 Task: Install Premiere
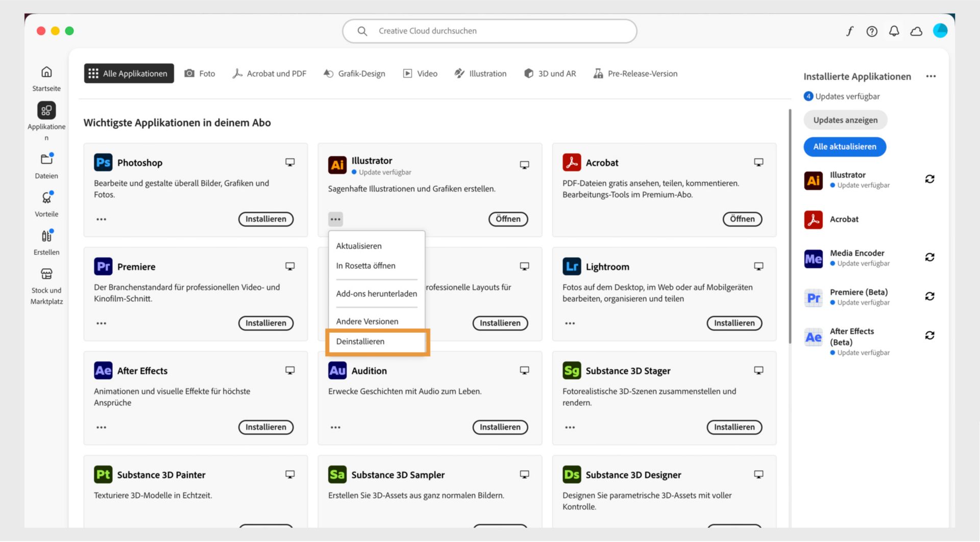[266, 324]
